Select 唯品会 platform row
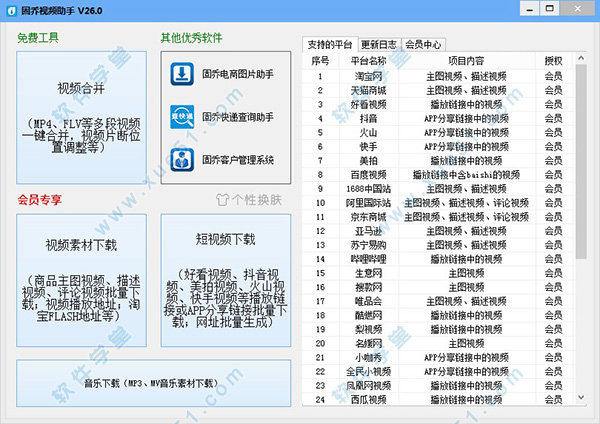 tap(438, 302)
